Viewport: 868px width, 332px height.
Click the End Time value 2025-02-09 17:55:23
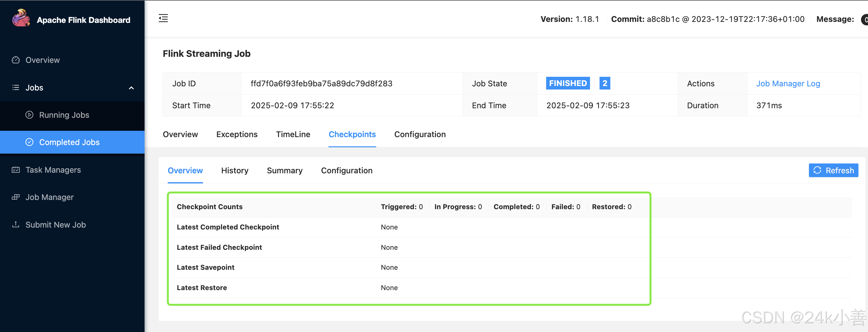click(588, 105)
